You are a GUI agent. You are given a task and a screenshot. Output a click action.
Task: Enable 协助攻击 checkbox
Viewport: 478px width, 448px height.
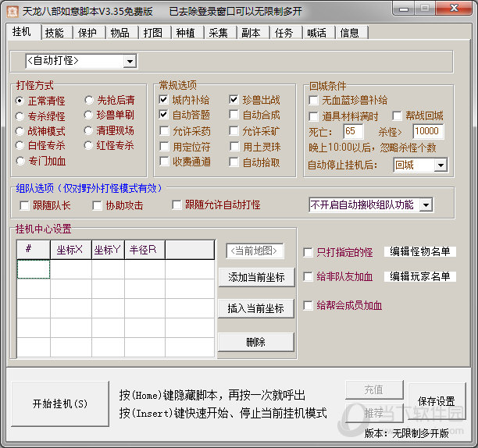pyautogui.click(x=97, y=205)
